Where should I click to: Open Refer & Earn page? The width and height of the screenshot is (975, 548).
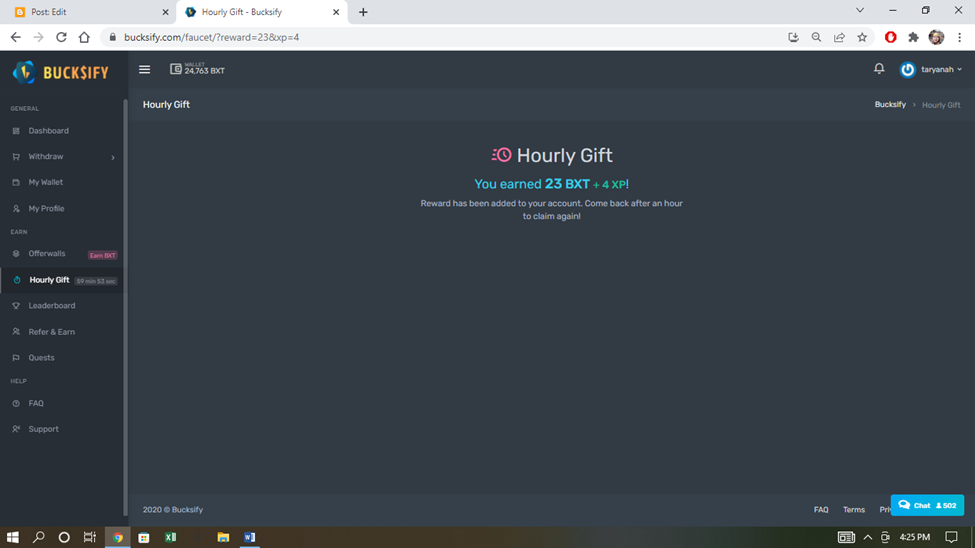(x=52, y=332)
